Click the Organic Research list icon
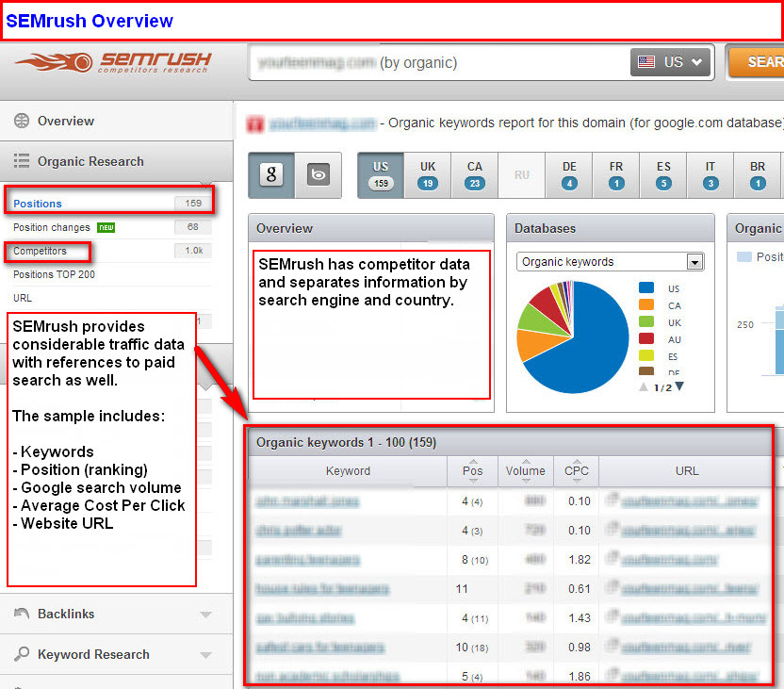 tap(22, 161)
